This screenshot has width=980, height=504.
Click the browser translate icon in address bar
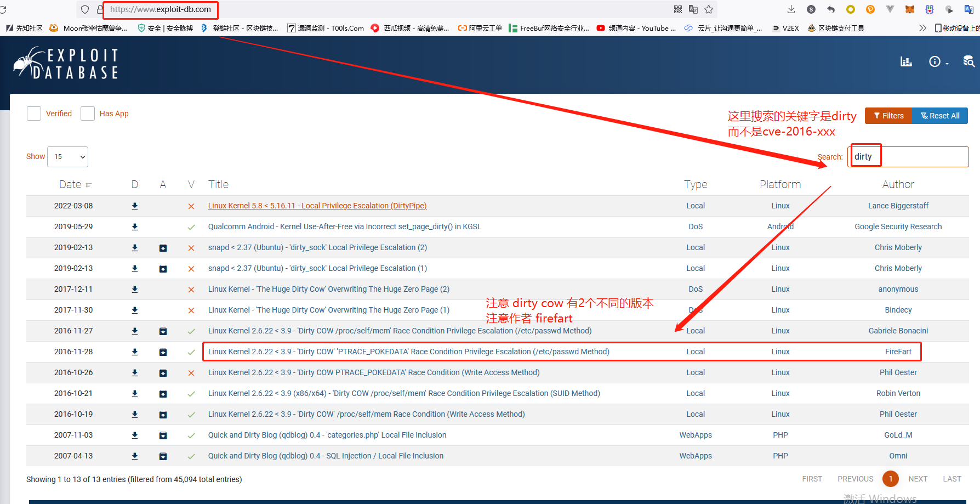click(x=693, y=9)
